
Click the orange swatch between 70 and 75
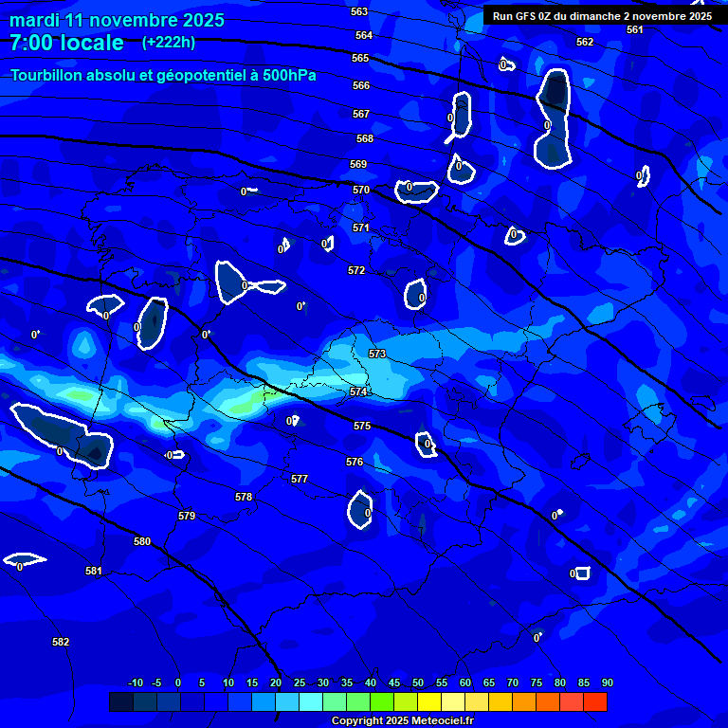[x=524, y=702]
